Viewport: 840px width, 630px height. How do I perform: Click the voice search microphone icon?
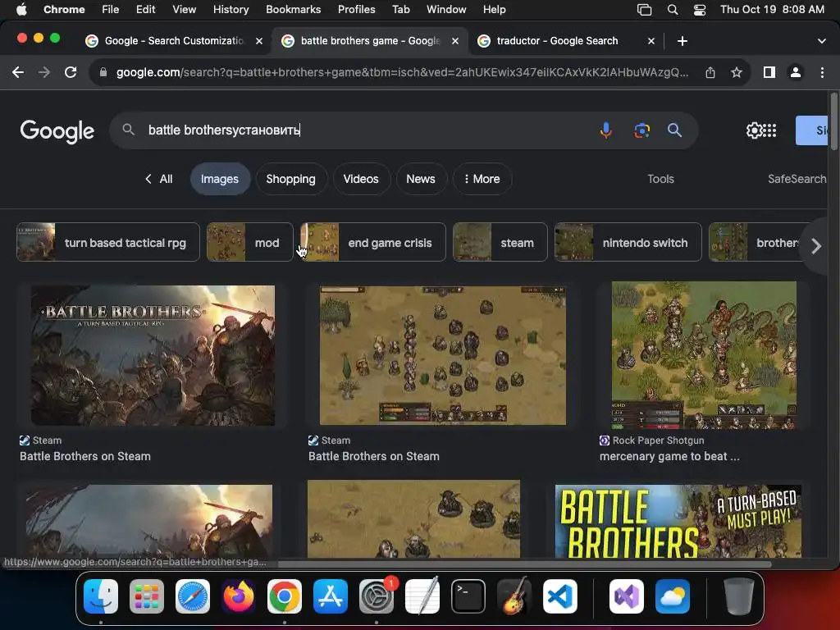pos(606,130)
